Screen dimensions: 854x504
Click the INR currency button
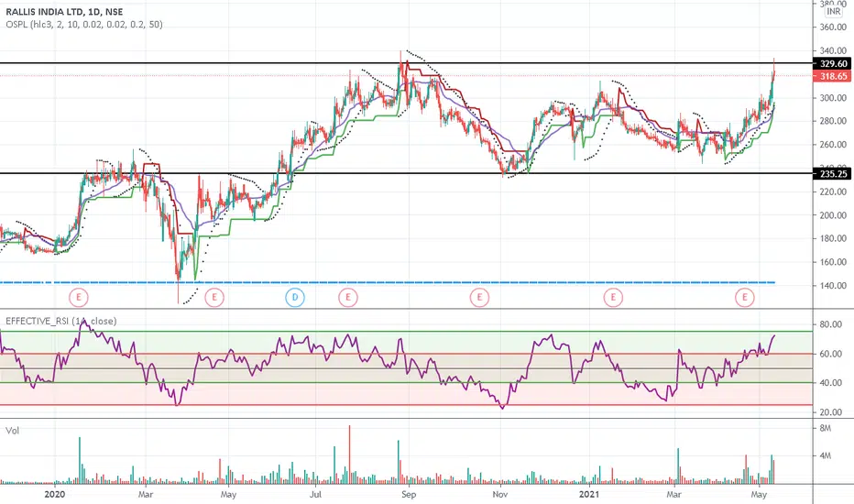click(833, 11)
